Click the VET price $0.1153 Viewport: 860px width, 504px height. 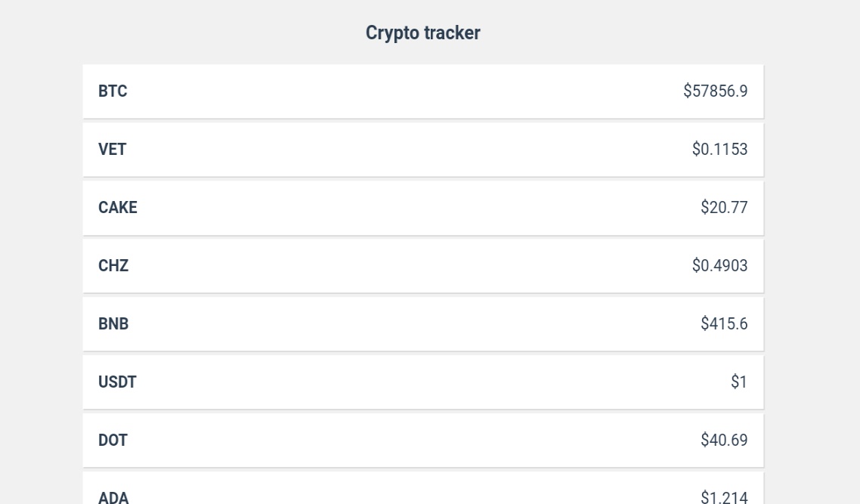[719, 150]
